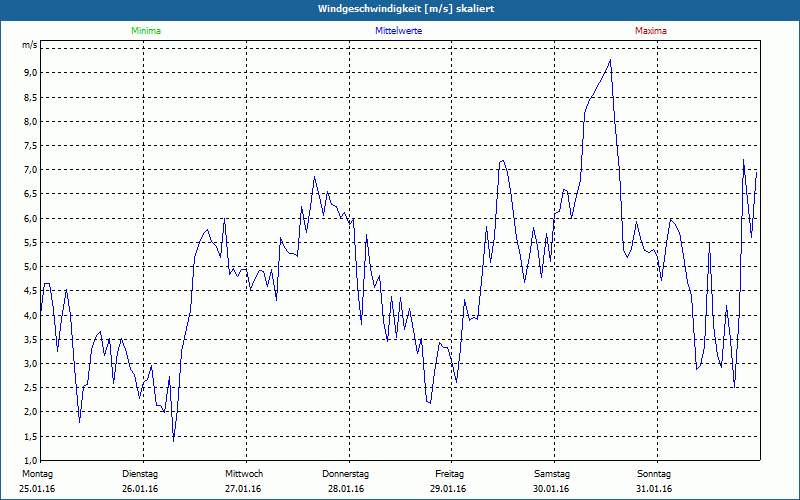The width and height of the screenshot is (800, 500).
Task: Click the green Minima legend label
Action: (x=146, y=31)
